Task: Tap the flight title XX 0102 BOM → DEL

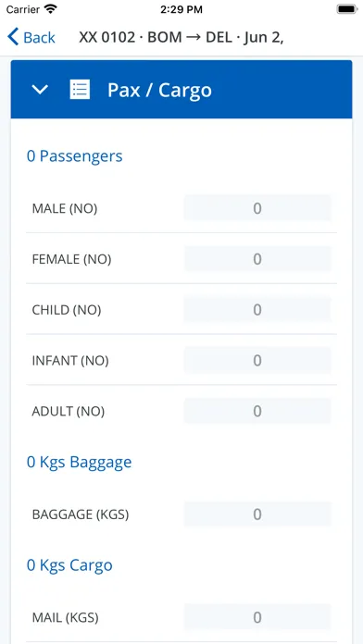Action: pyautogui.click(x=181, y=37)
